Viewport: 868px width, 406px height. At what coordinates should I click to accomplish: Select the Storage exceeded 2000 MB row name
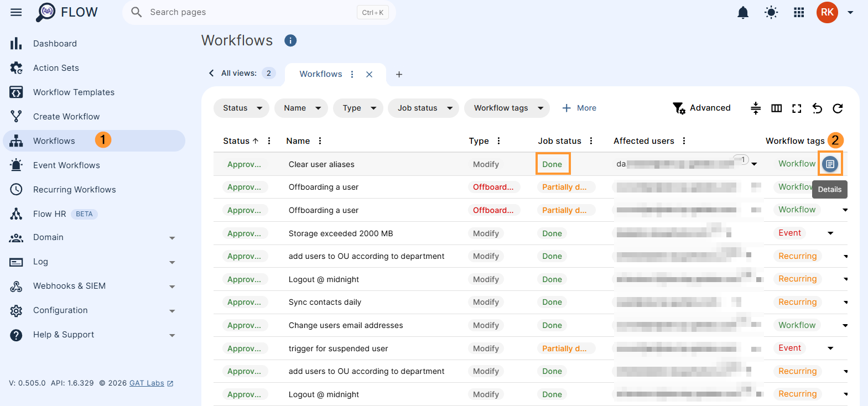coord(341,233)
